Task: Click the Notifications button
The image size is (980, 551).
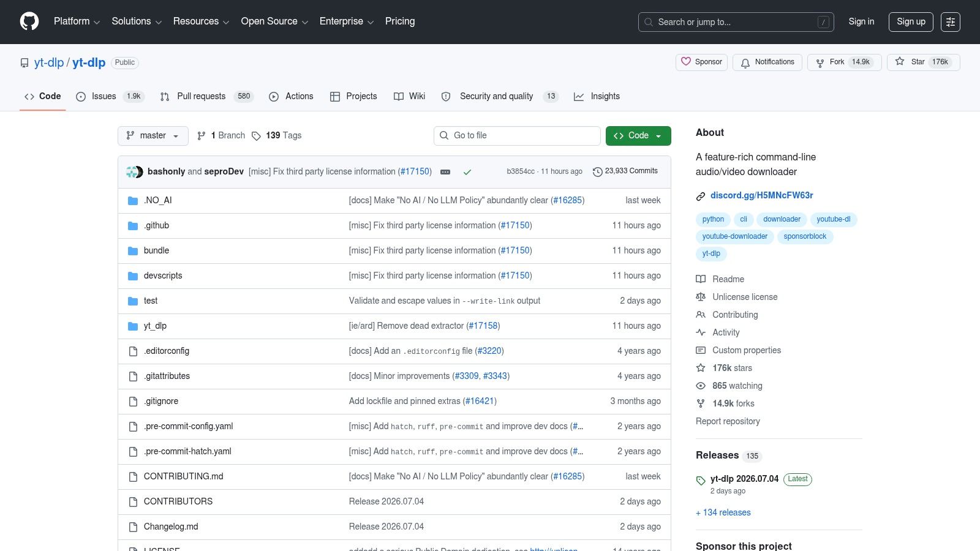Action: (767, 62)
